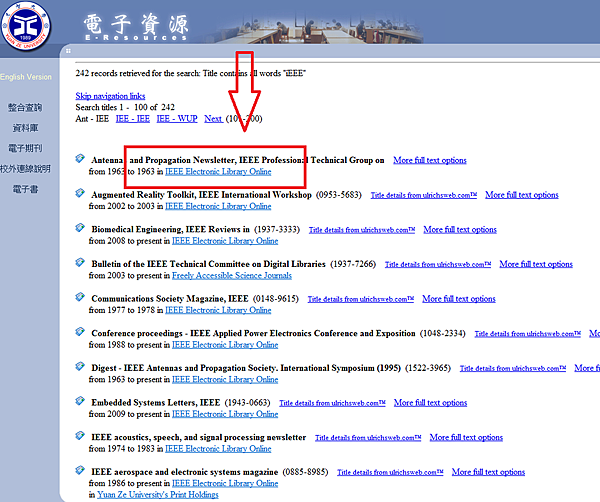Open 校外連線說明 in the sidebar

point(25,169)
